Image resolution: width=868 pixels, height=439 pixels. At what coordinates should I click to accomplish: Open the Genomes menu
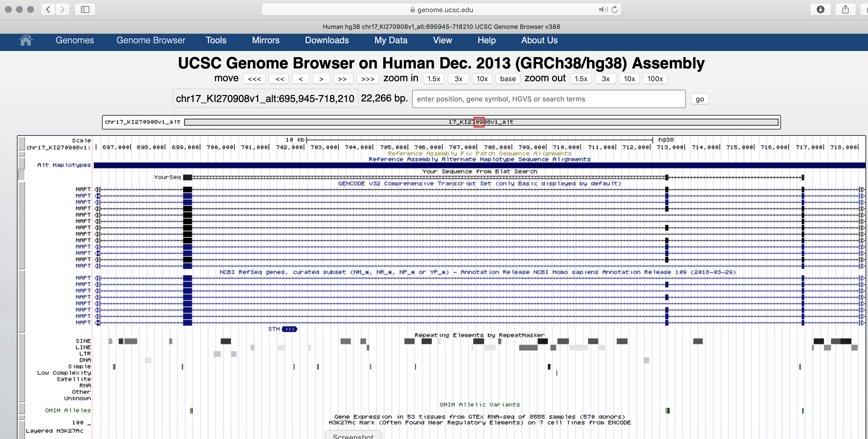(x=75, y=40)
